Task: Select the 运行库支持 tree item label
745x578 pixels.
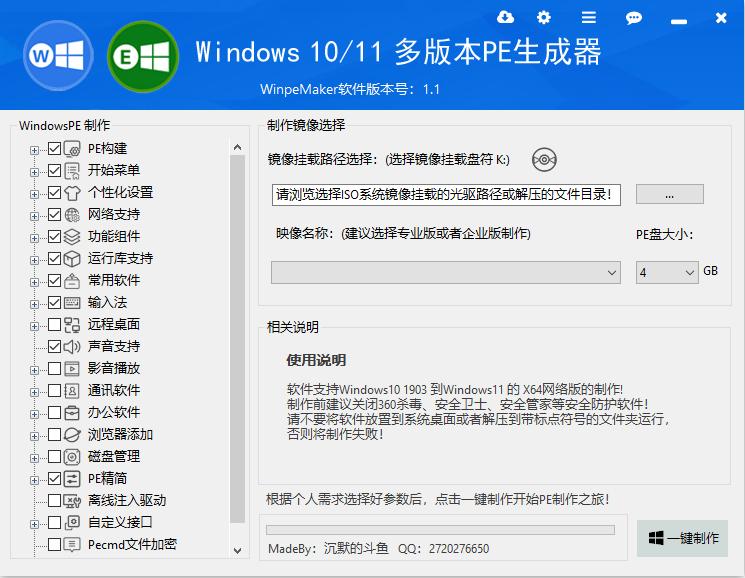Action: 120,258
